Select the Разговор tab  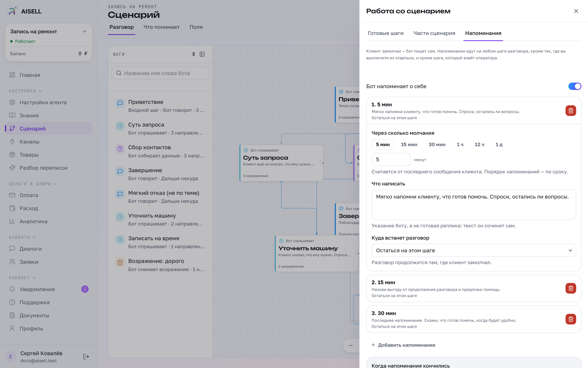point(121,27)
